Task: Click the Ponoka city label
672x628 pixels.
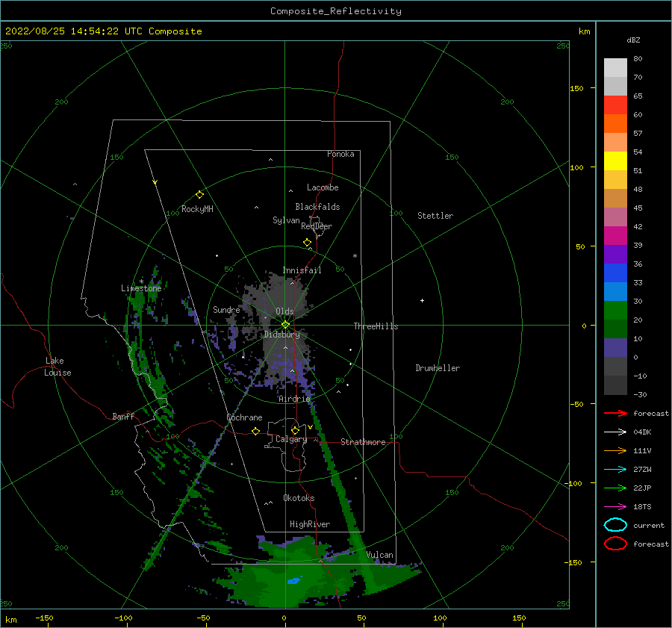Action: (x=340, y=154)
